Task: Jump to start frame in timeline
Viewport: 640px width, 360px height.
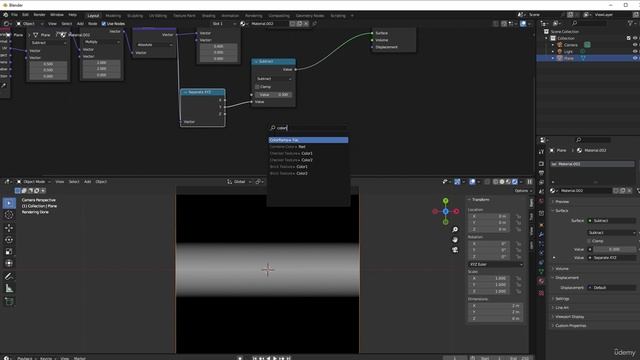Action: coord(255,358)
